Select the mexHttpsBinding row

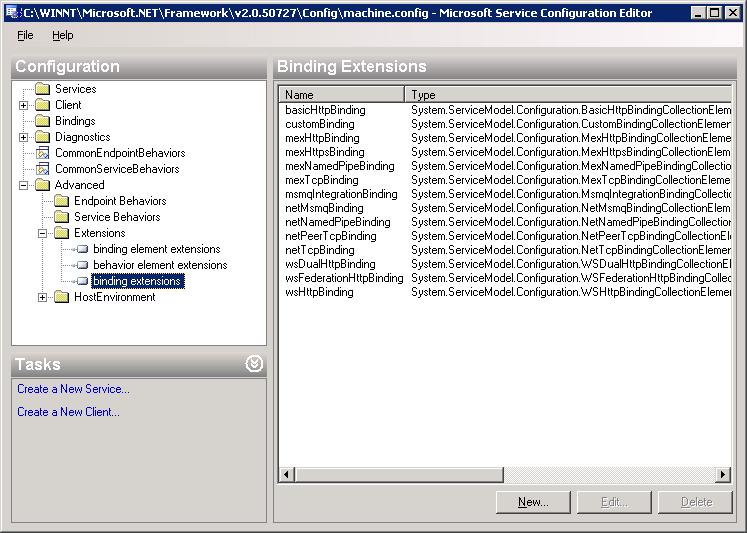(505, 152)
